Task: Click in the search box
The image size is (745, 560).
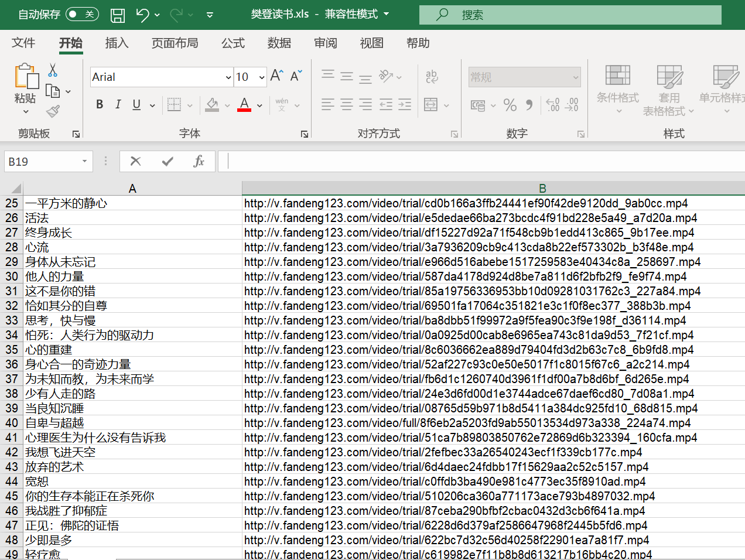Action: (570, 15)
